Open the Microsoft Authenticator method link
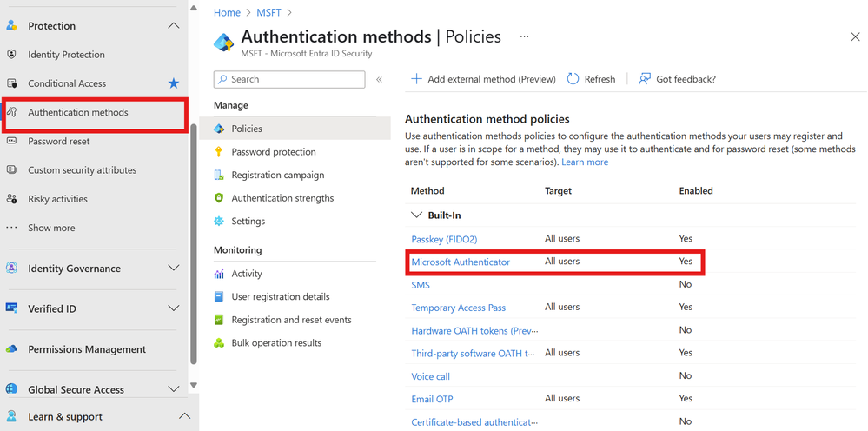Image resolution: width=868 pixels, height=431 pixels. click(461, 262)
